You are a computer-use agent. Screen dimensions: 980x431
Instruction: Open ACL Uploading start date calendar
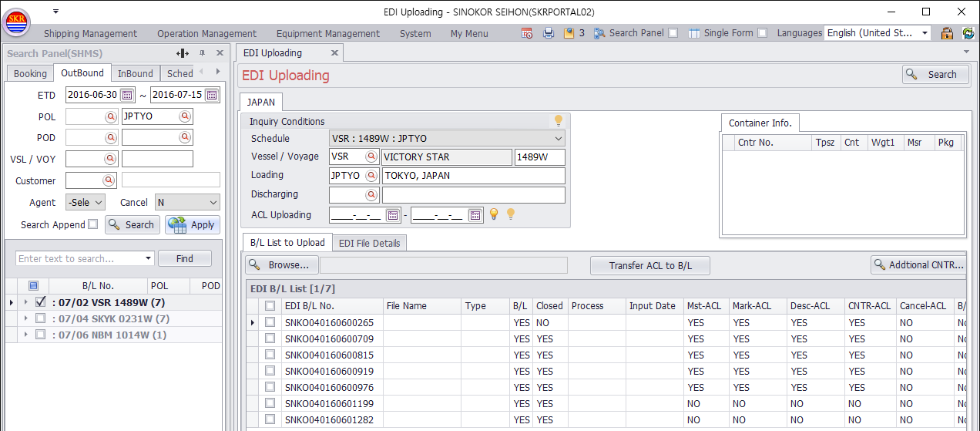393,215
